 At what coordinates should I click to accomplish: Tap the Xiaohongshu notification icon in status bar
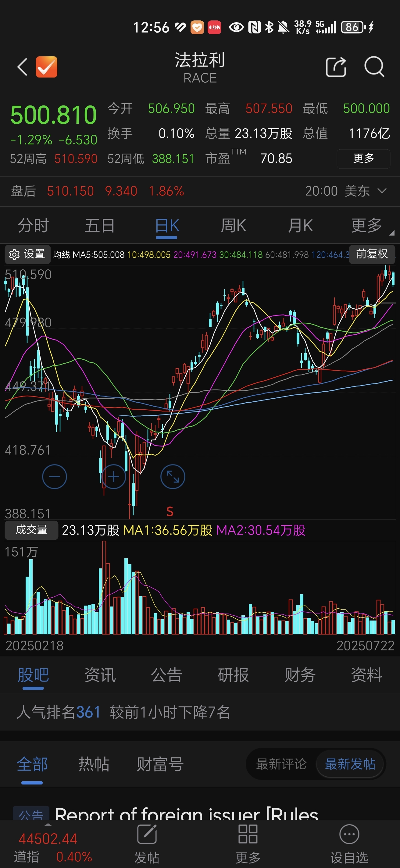[214, 27]
